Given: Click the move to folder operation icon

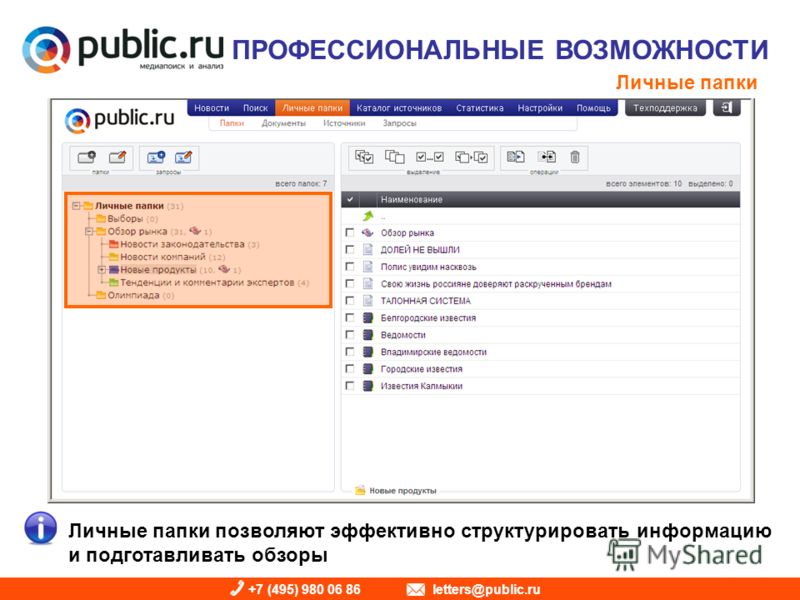Looking at the screenshot, I should click(x=547, y=157).
